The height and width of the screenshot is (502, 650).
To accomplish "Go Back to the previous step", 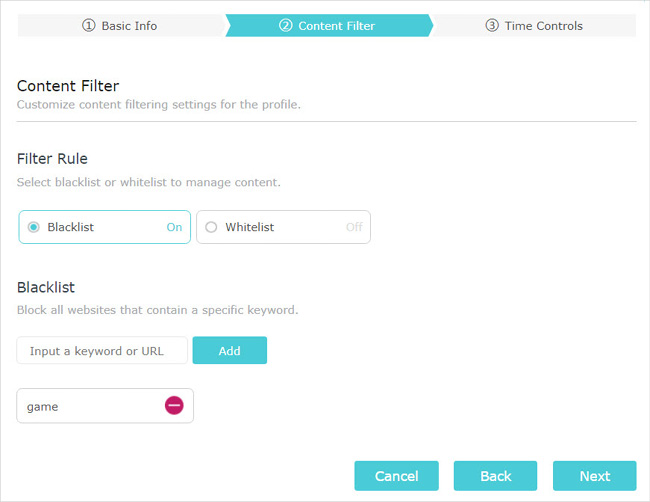I will pyautogui.click(x=495, y=476).
